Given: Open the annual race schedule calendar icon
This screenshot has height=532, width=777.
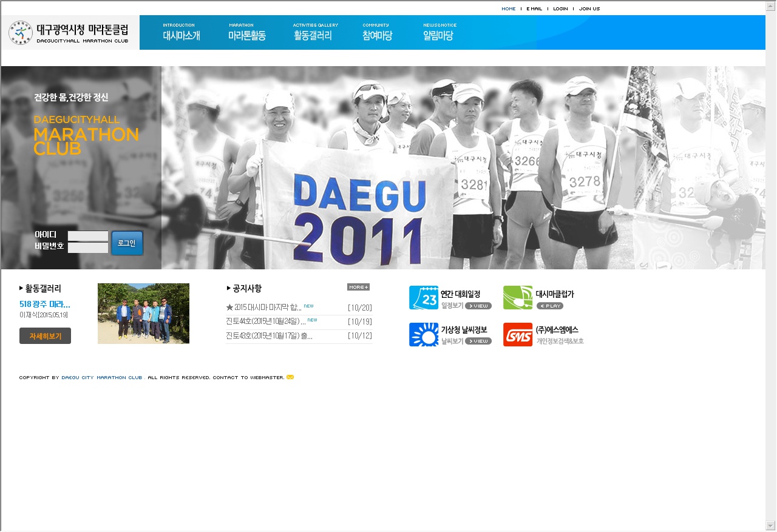Looking at the screenshot, I should coord(423,298).
